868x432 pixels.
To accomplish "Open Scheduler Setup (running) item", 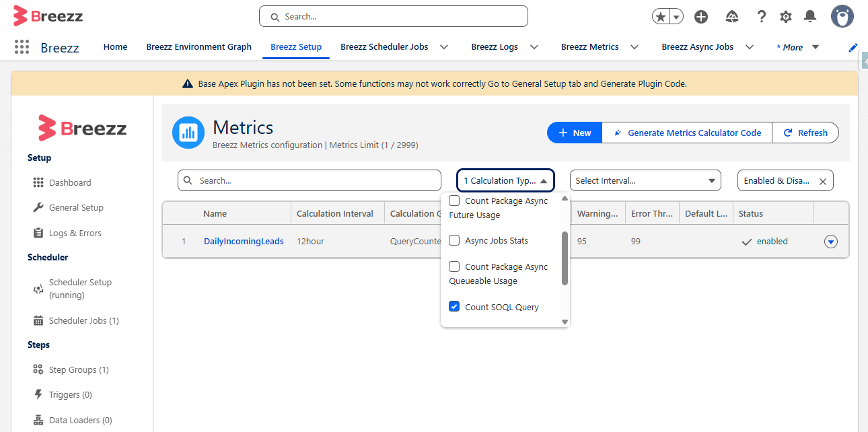I will point(73,289).
